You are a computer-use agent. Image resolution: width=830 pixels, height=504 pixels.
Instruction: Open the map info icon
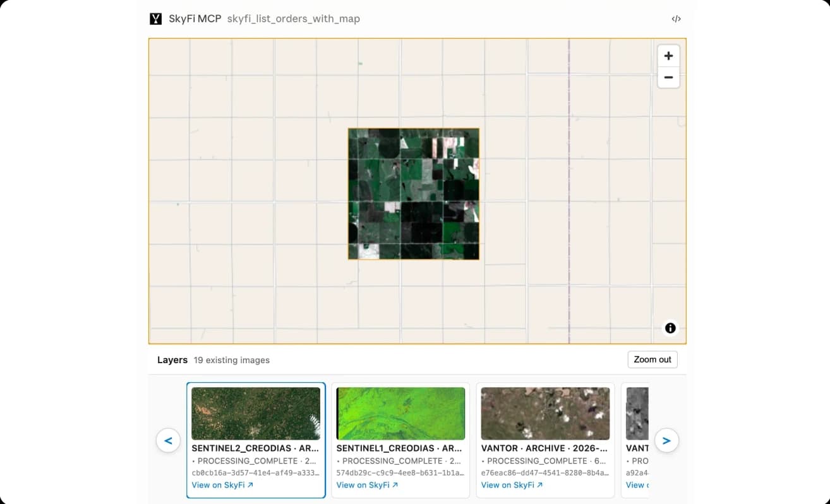[x=670, y=328]
